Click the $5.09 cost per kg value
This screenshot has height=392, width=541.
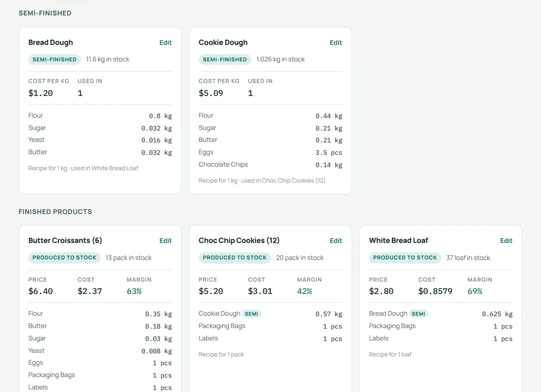tap(211, 93)
